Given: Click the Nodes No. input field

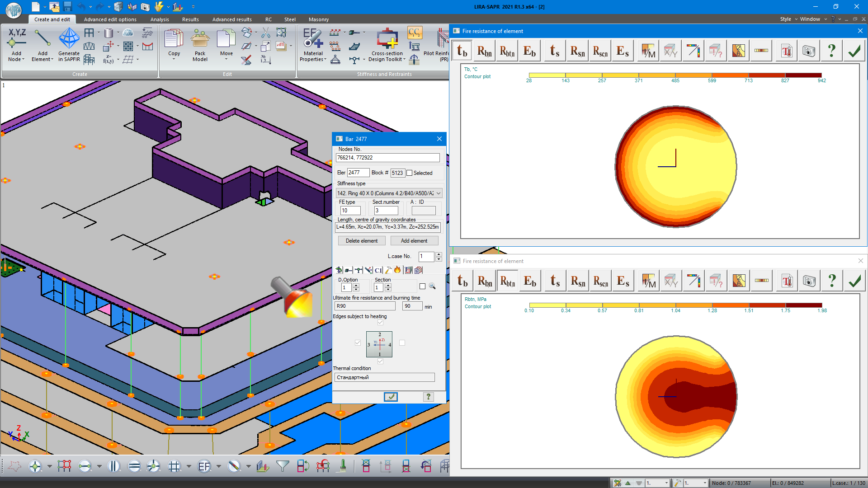Looking at the screenshot, I should tap(387, 158).
